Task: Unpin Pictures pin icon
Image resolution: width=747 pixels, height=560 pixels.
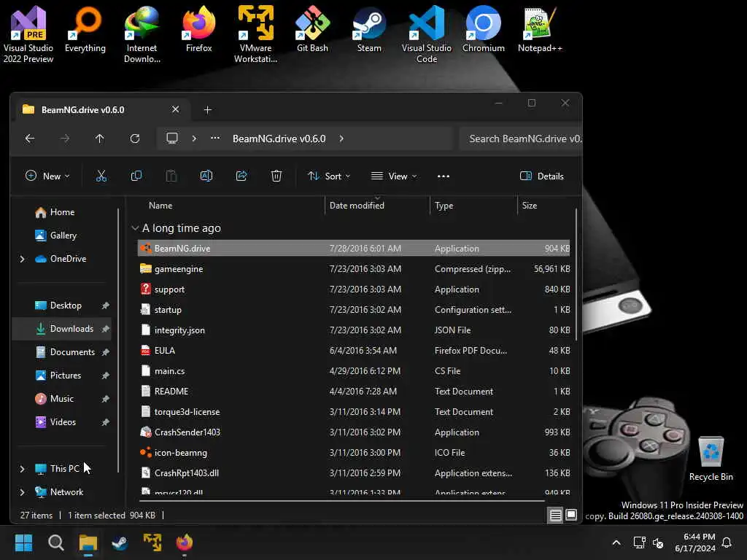Action: pyautogui.click(x=105, y=376)
